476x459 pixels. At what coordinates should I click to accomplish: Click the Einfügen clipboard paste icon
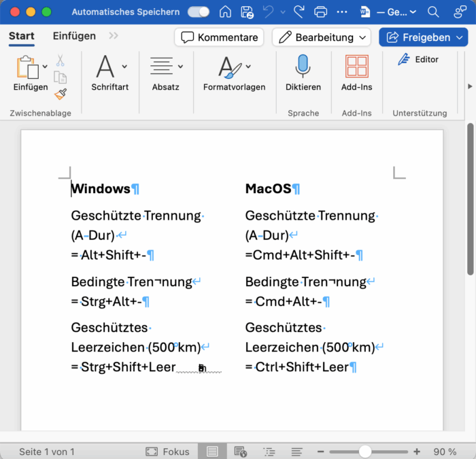(x=28, y=67)
